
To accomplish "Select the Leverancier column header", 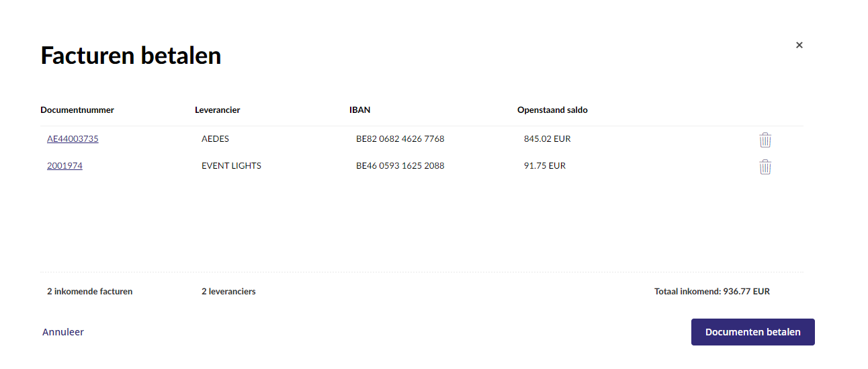I will point(218,110).
